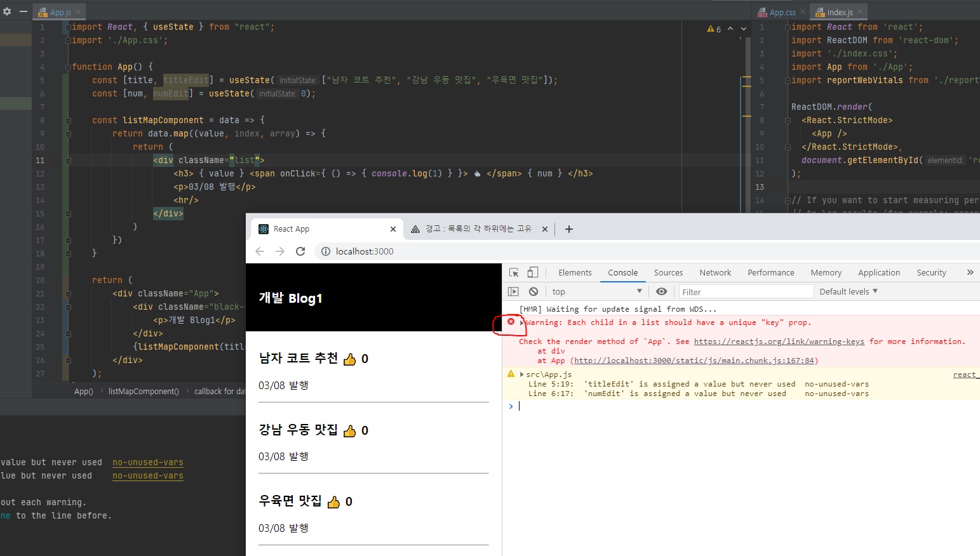Expand the src\App.js warning entry

pos(522,374)
